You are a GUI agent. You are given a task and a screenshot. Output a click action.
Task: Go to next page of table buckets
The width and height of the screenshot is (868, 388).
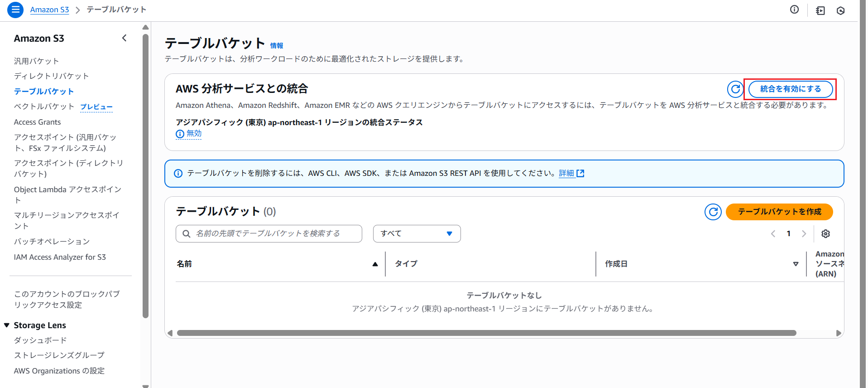(804, 233)
